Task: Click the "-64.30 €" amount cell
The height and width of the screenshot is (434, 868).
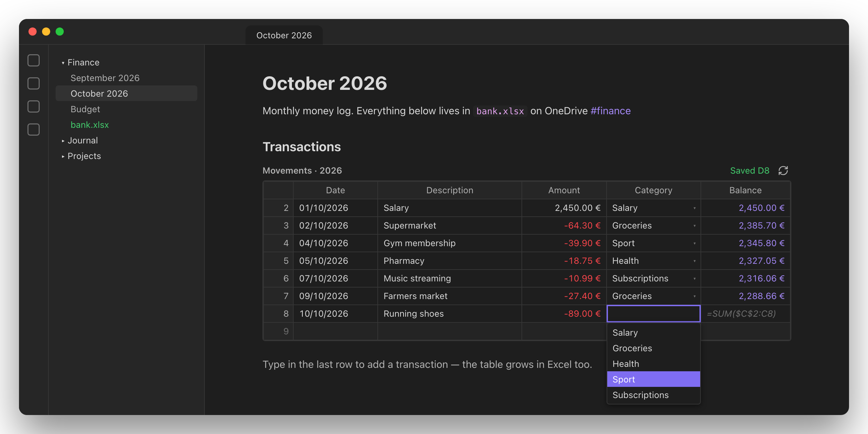Action: coord(564,225)
